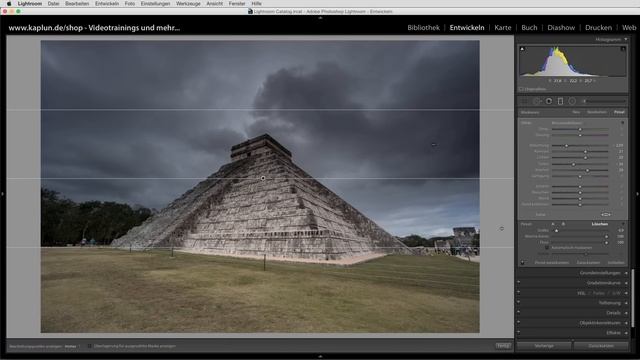This screenshot has width=640, height=360.
Task: Toggle highlight clipping indicator in histogram
Action: click(x=623, y=49)
